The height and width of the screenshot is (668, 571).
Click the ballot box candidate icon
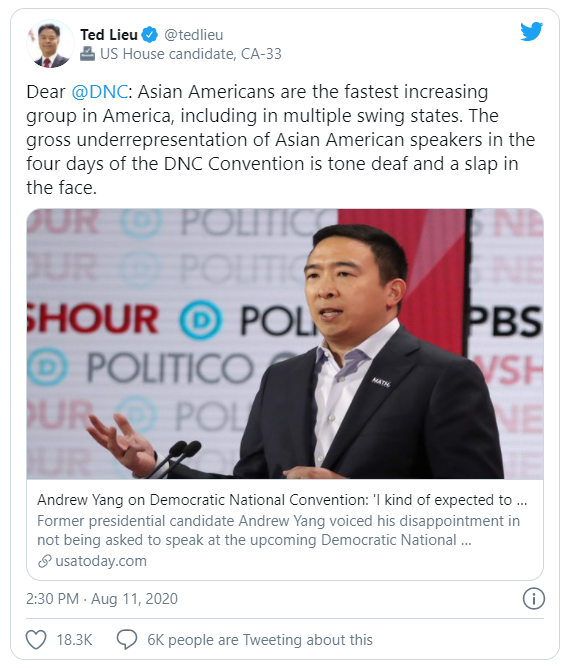(x=87, y=54)
